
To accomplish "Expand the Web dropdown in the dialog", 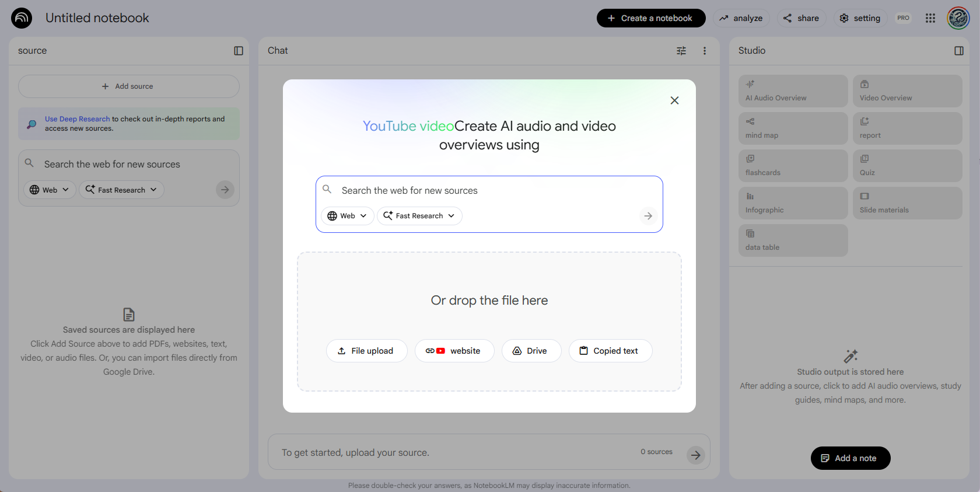I will click(x=348, y=216).
